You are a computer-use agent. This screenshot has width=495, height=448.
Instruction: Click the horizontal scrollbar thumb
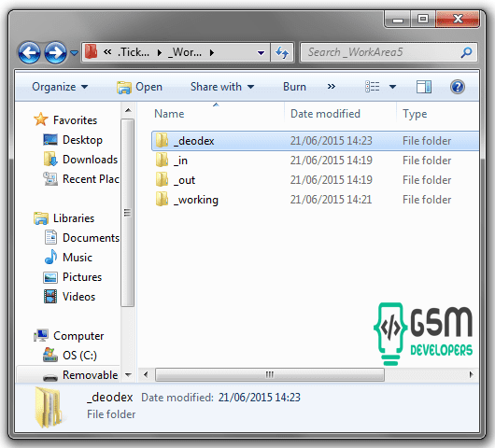[x=270, y=374]
